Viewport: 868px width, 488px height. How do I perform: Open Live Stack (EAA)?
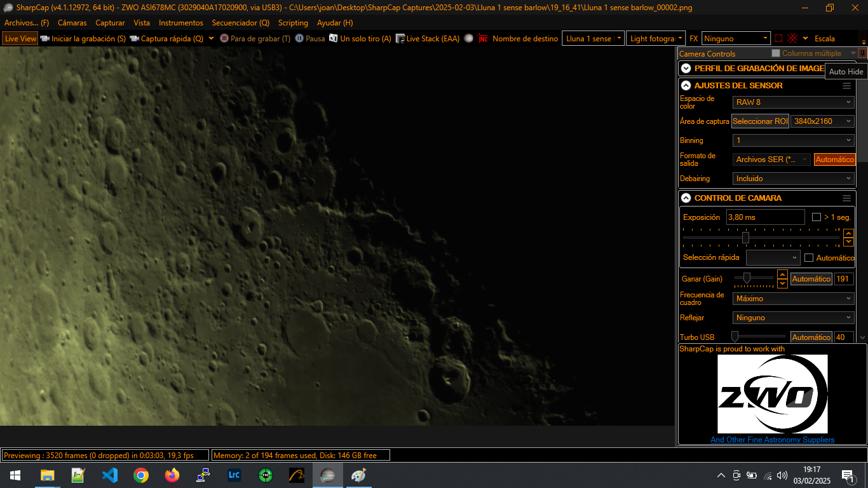(427, 38)
